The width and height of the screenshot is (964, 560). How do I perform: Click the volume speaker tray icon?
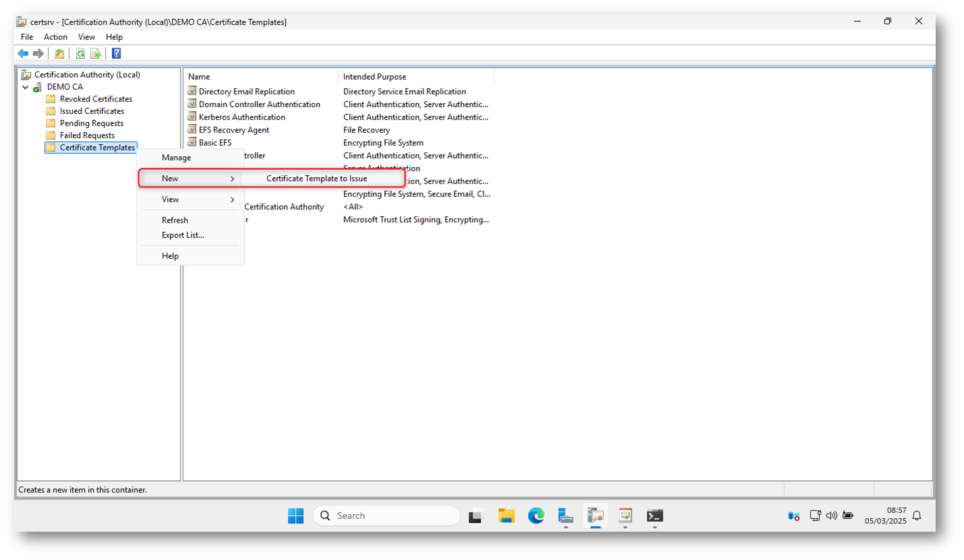pyautogui.click(x=831, y=516)
